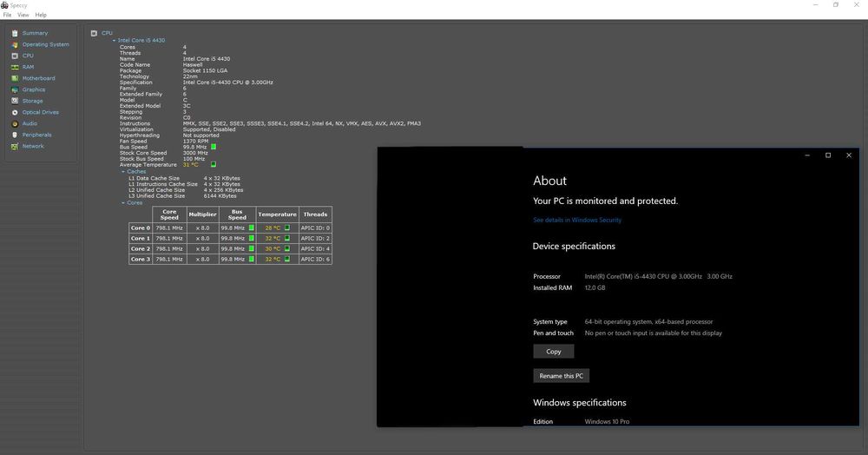The height and width of the screenshot is (455, 868).
Task: Click the Haswell code name value
Action: click(x=193, y=65)
